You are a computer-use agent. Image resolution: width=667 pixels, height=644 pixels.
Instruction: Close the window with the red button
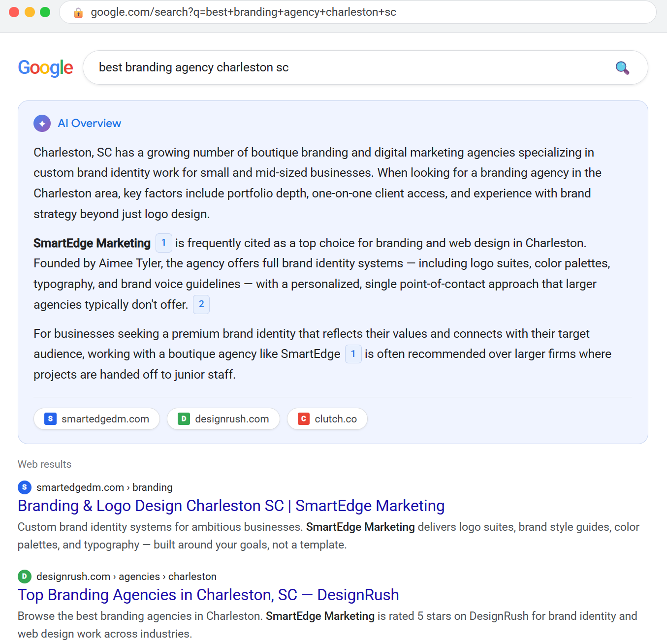coord(14,12)
